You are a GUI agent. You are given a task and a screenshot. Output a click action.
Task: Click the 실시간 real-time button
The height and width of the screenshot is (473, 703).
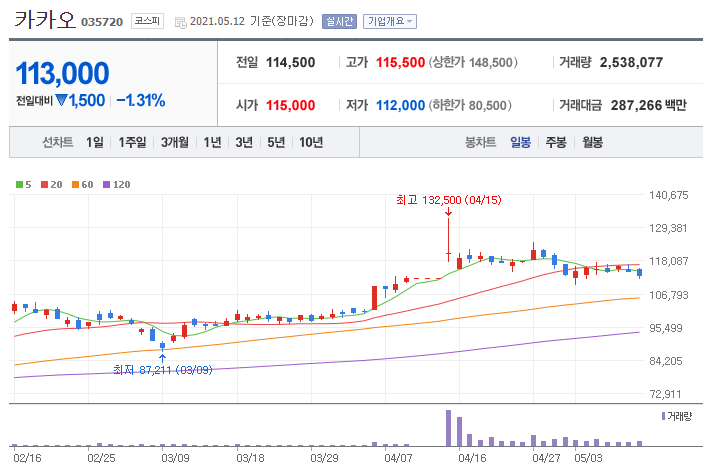coord(339,22)
